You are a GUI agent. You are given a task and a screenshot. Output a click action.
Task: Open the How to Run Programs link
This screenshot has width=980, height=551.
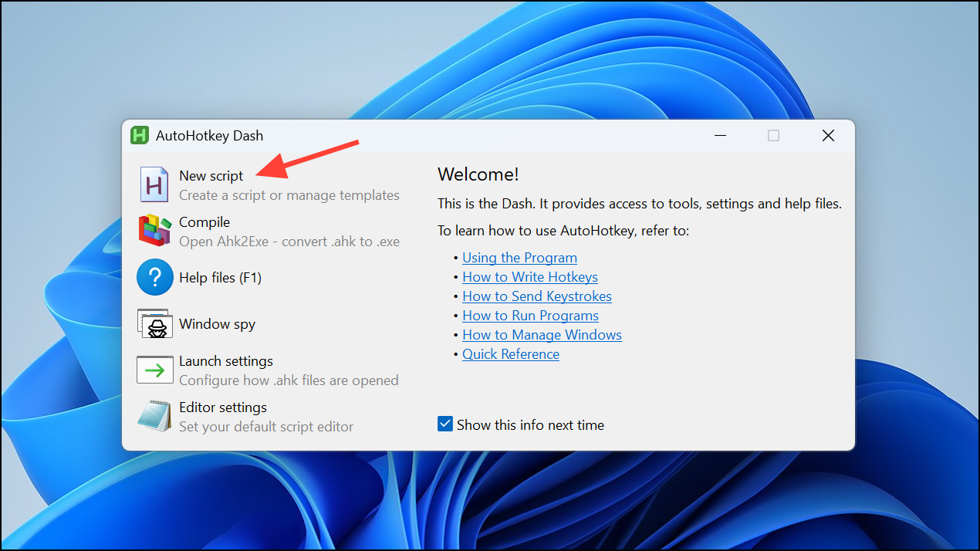(x=530, y=316)
